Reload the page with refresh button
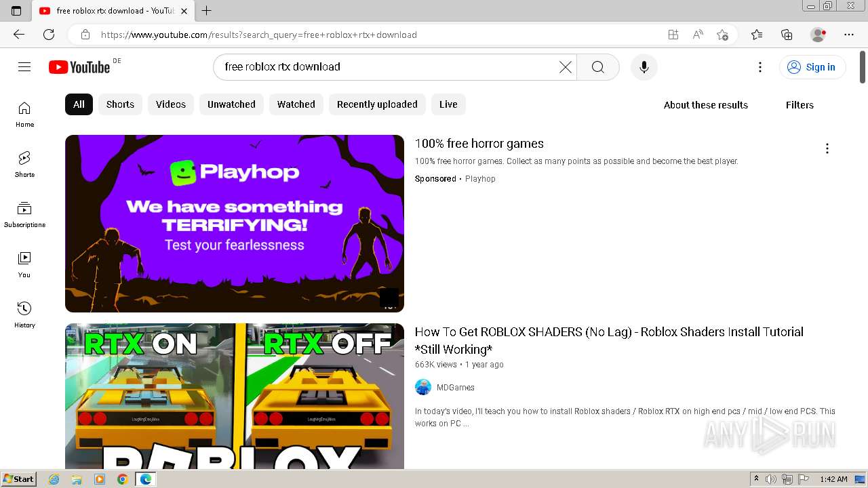This screenshot has width=868, height=488. coord(49,35)
